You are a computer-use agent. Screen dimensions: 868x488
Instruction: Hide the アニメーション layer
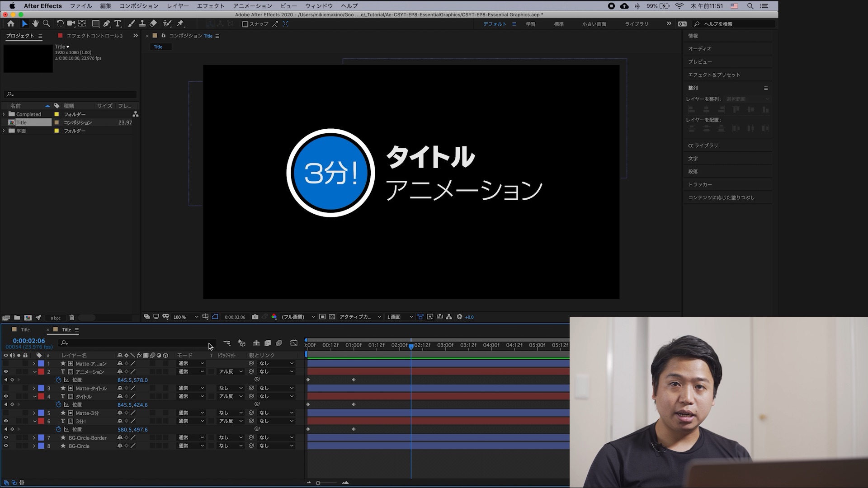pyautogui.click(x=6, y=372)
